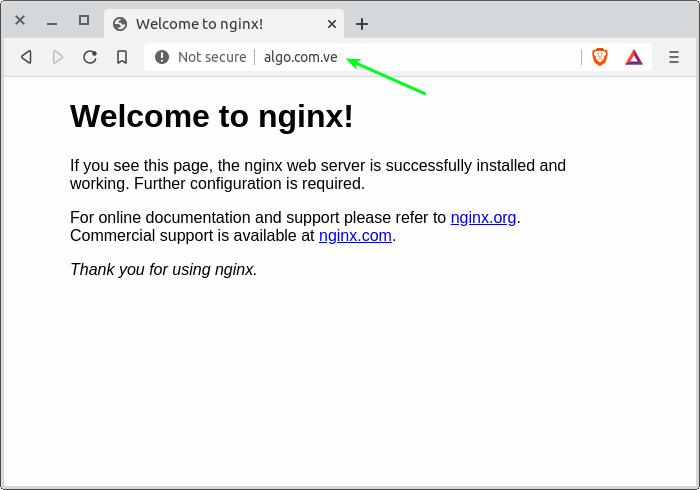Click the globe favicon on the tab

pos(120,24)
